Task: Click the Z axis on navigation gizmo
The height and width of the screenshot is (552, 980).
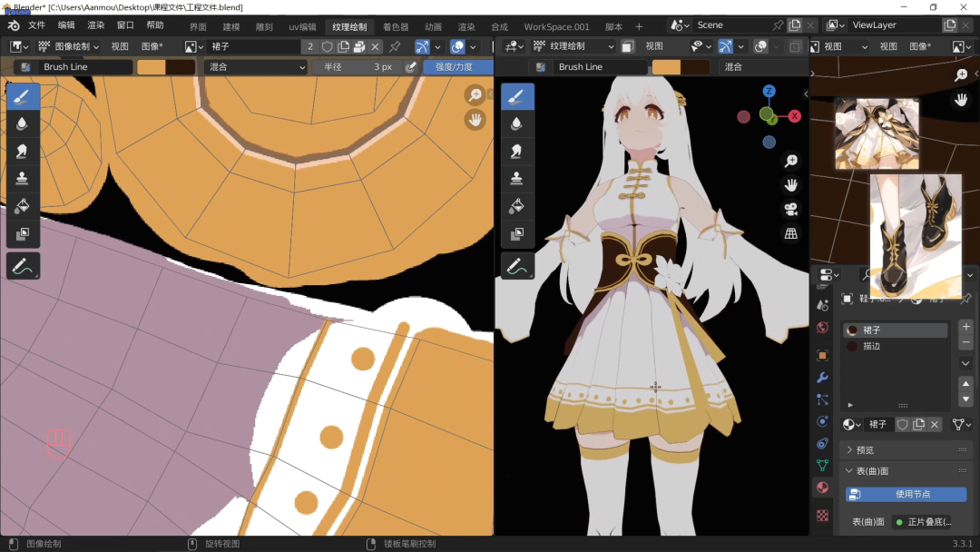Action: tap(769, 92)
